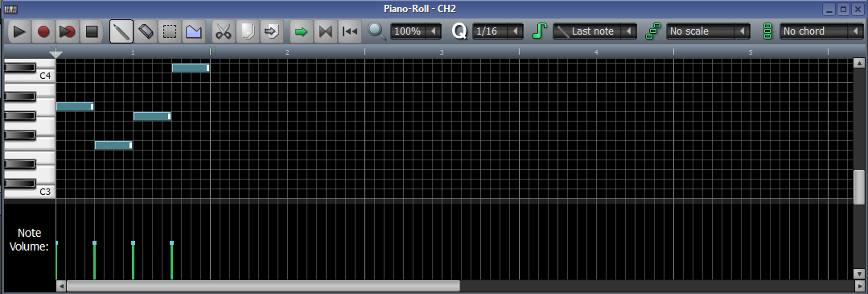Open the Last note length dropdown
This screenshot has height=294, width=868.
[594, 31]
